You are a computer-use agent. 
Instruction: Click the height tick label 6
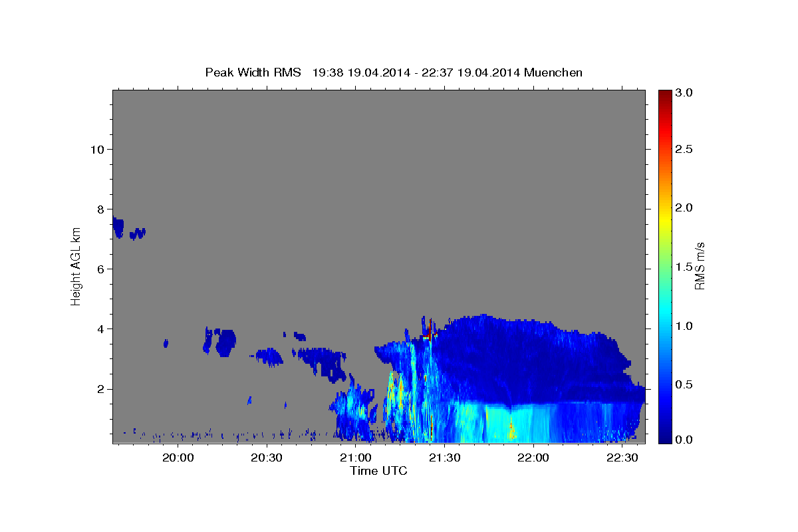click(x=100, y=269)
